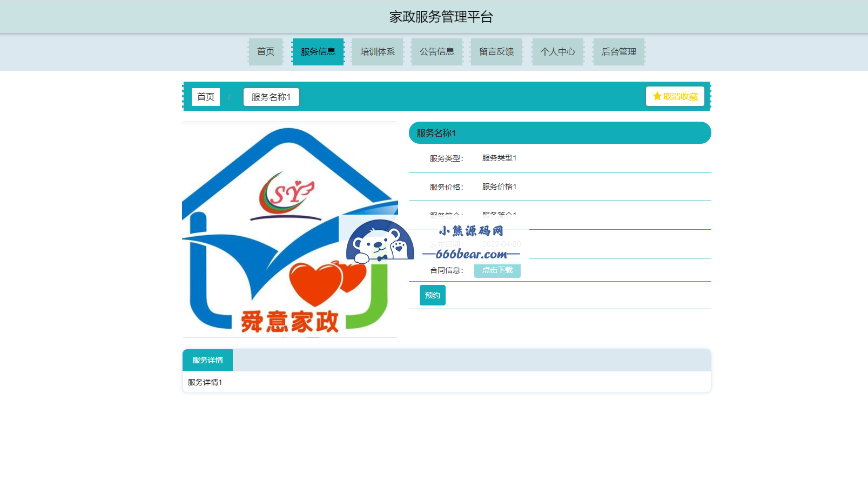Click the 首页 breadcrumb link
The height and width of the screenshot is (479, 868).
coord(206,97)
